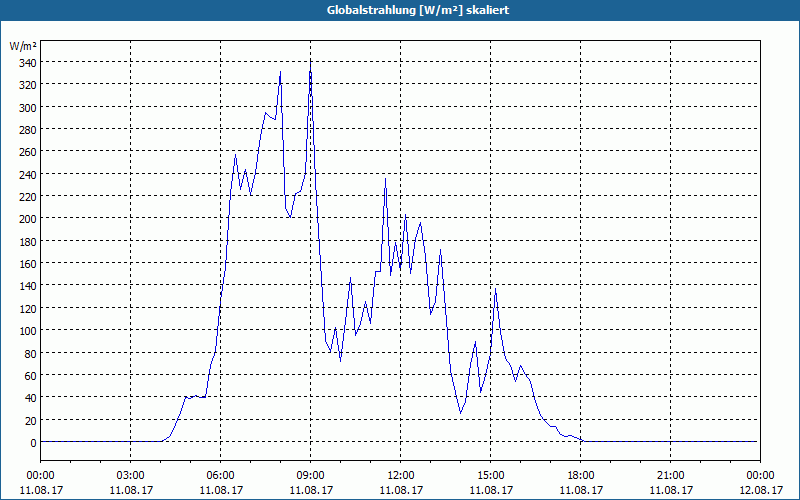Click the 0 y-axis value
Viewport: 800px width, 500px height.
(x=33, y=443)
